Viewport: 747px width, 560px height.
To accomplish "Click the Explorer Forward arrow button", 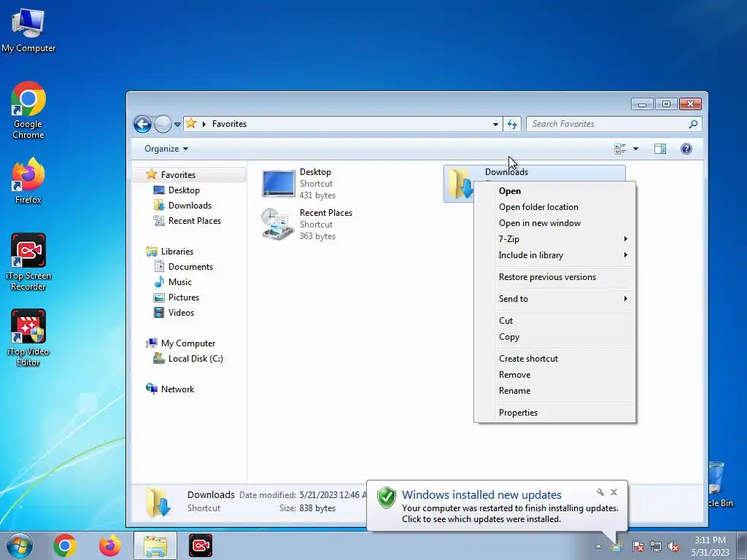I will point(163,124).
